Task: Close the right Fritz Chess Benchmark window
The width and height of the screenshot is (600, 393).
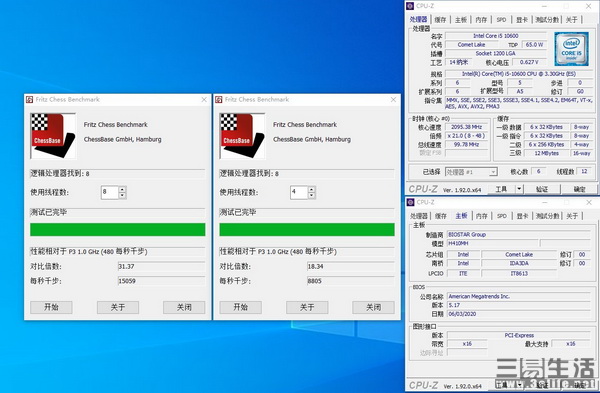Action: coord(393,99)
